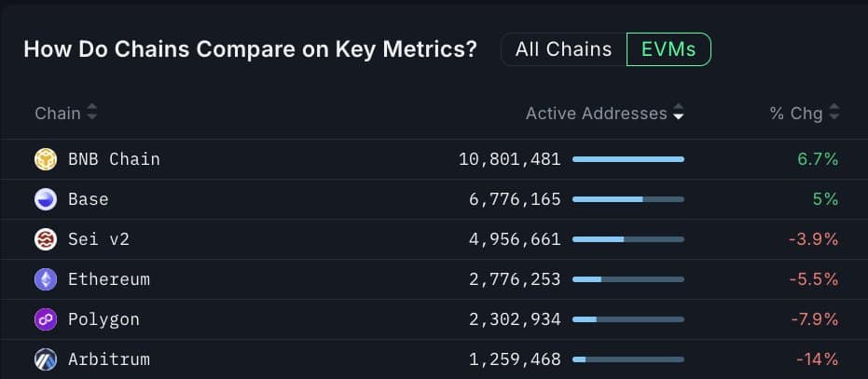Open the BNB Chain name link
Image resolution: width=868 pixels, height=379 pixels.
114,159
